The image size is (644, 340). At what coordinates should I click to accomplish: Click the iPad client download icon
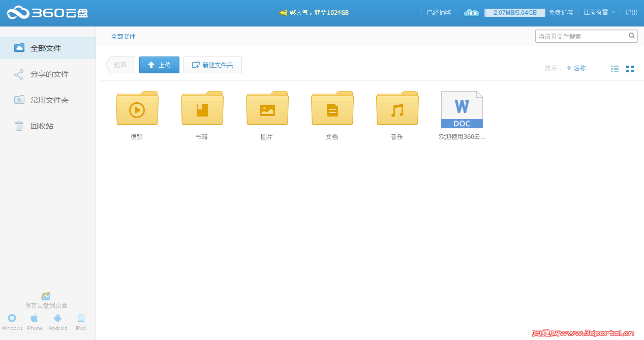tap(81, 318)
